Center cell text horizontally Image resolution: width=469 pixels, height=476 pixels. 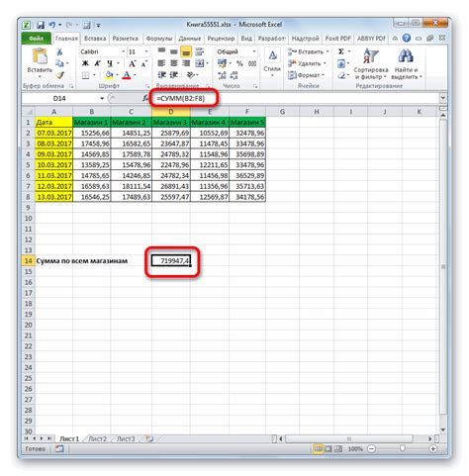tap(174, 63)
